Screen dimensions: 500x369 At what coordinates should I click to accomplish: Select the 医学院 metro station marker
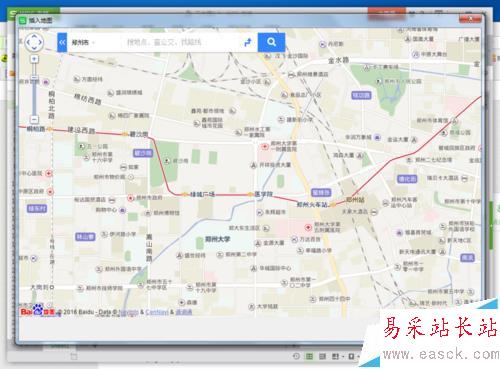pyautogui.click(x=250, y=194)
